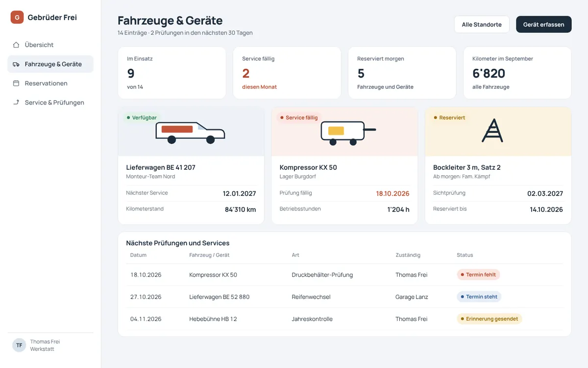Click the Fahrzeuge & Geräte van icon in sidebar
This screenshot has height=368, width=588.
(16, 64)
